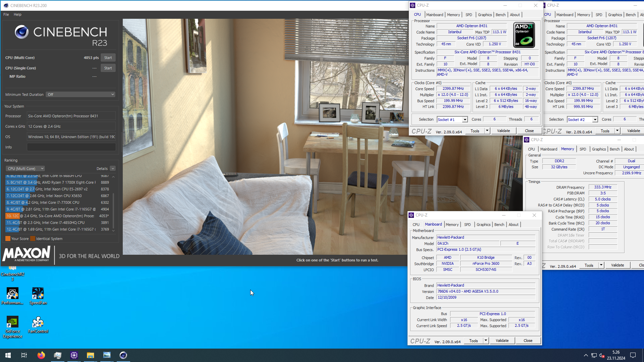Click Close in the Socket #1 CPU-Z window
Image resolution: width=644 pixels, height=362 pixels.
click(529, 131)
